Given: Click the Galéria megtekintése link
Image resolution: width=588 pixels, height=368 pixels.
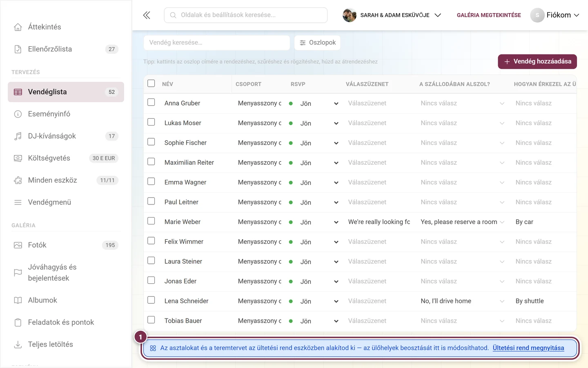Looking at the screenshot, I should point(489,15).
